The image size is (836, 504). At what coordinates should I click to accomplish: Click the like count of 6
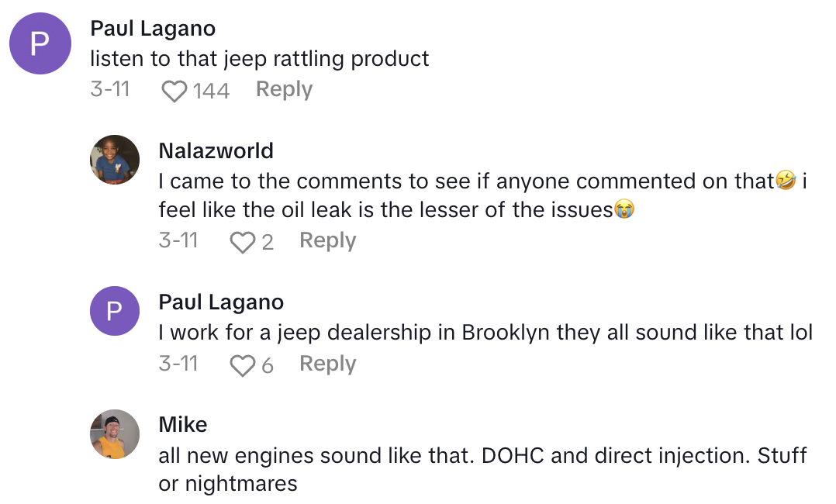(x=268, y=366)
